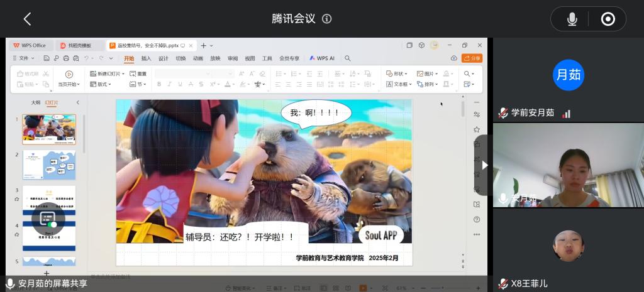This screenshot has height=292, width=644.
Task: Switch to the 幻灯片 pane tab
Action: pos(52,102)
